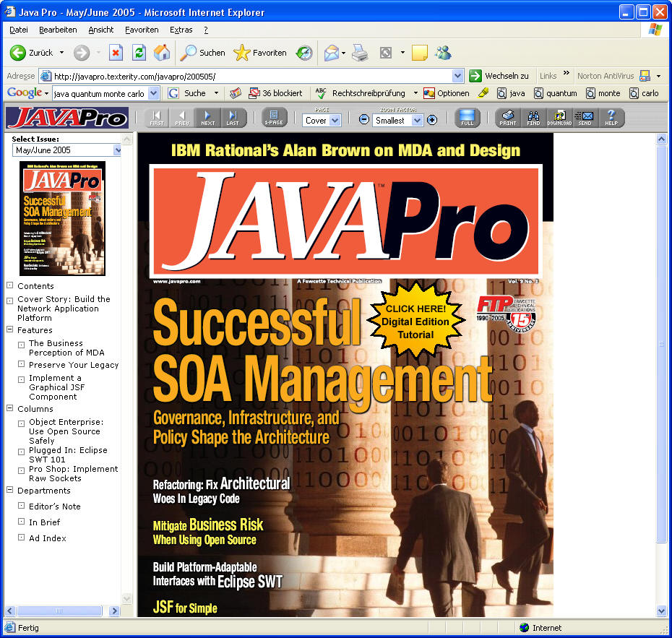Go to the next page of the magazine
The height and width of the screenshot is (638, 672).
(207, 118)
